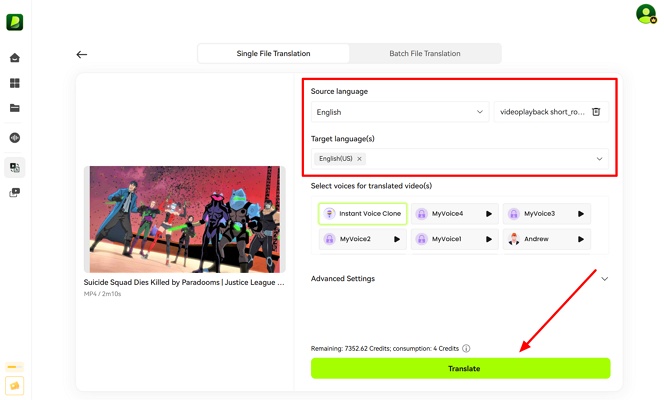Click the green app logo in sidebar
This screenshot has width=664, height=400.
pyautogui.click(x=15, y=22)
